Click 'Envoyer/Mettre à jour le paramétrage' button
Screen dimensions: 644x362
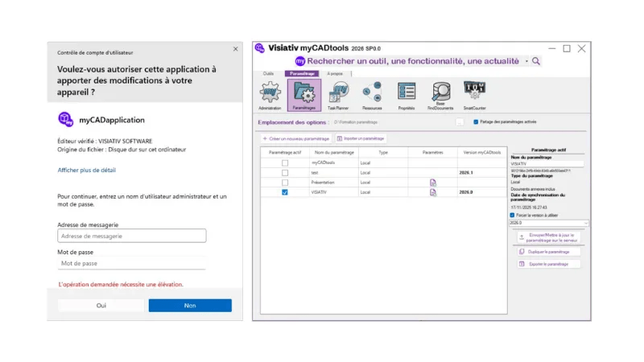click(x=549, y=237)
